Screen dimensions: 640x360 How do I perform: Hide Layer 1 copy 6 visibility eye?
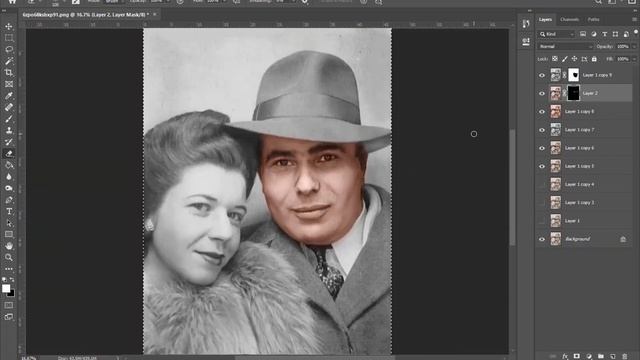click(542, 148)
